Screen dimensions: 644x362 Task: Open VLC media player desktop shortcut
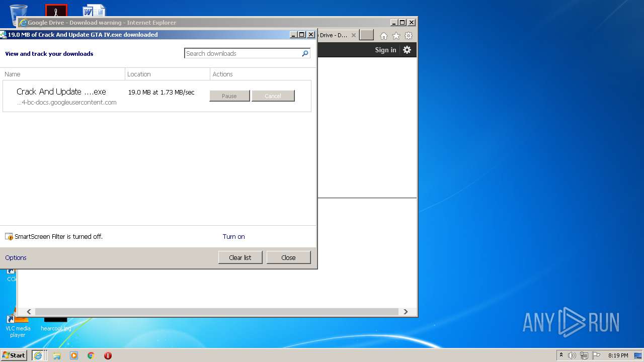tap(18, 324)
